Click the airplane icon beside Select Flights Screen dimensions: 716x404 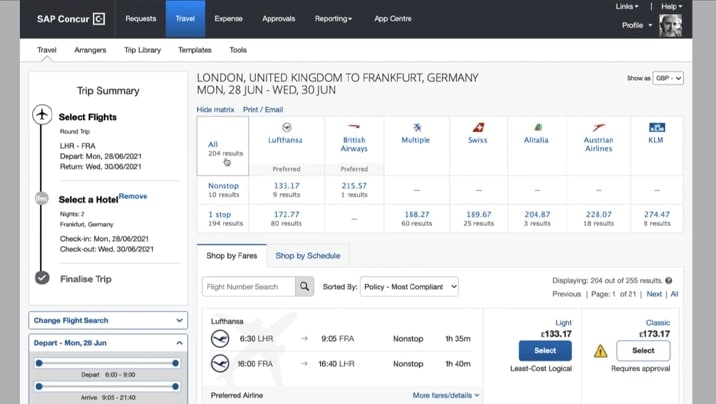[x=42, y=114]
